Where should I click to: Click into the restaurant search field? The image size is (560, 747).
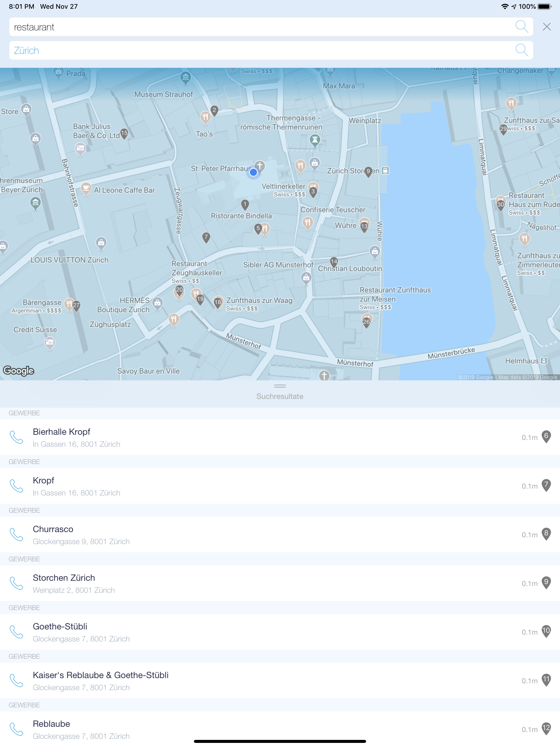point(237,27)
